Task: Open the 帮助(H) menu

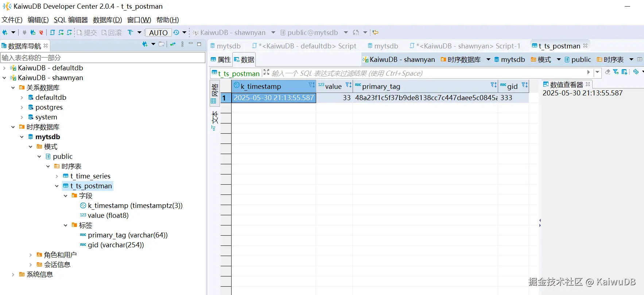Action: coord(167,20)
